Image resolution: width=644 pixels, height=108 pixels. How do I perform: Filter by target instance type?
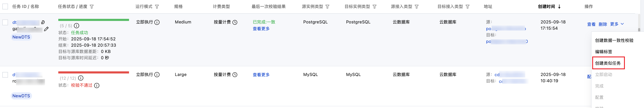pyautogui.click(x=374, y=7)
